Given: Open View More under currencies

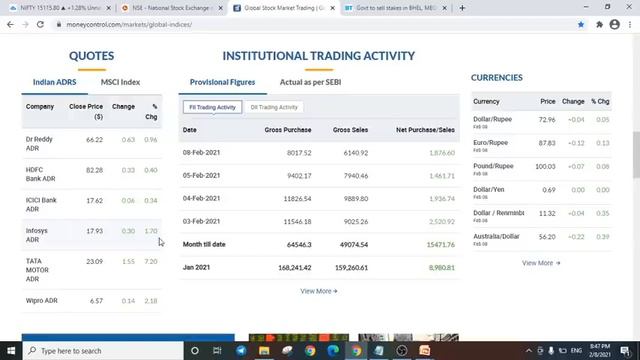Looking at the screenshot, I should 541,263.
